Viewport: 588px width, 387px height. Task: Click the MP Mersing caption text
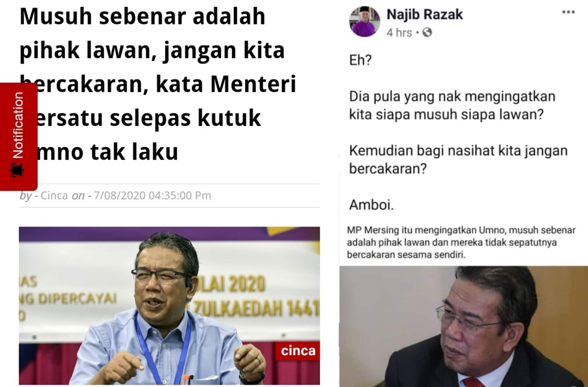[x=461, y=242]
